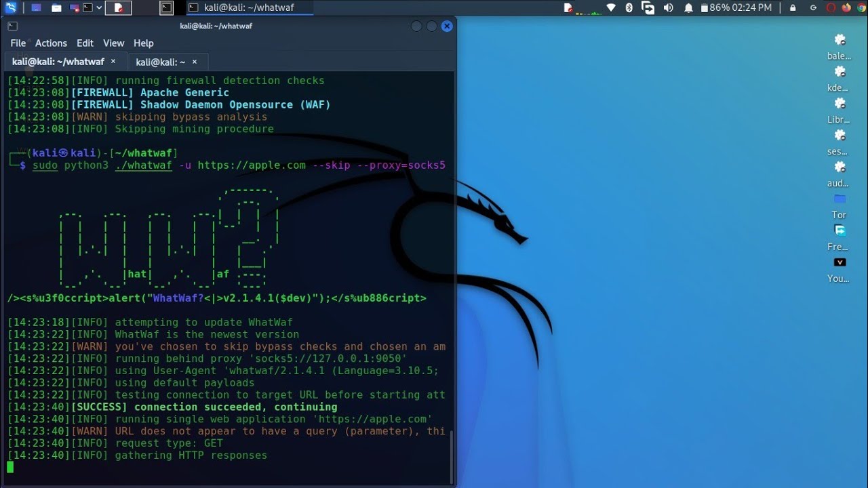Click the "Skipping mining procedure" line
Viewport: 868px width, 488px height.
click(194, 129)
